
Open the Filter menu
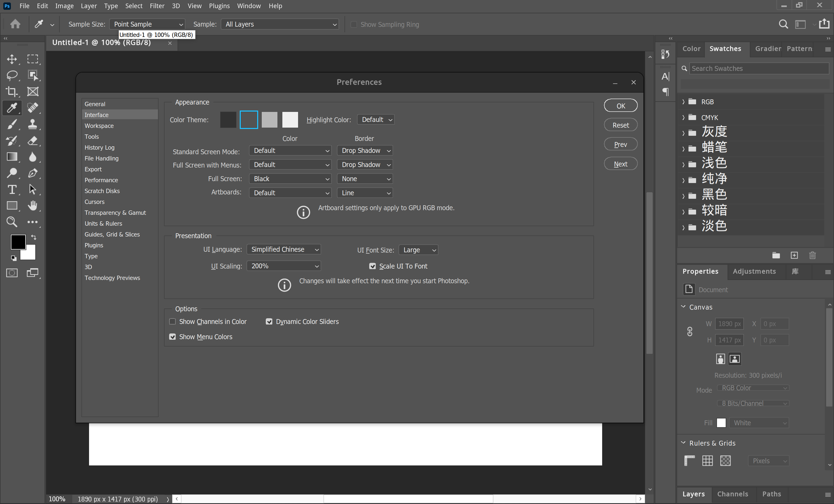[157, 6]
